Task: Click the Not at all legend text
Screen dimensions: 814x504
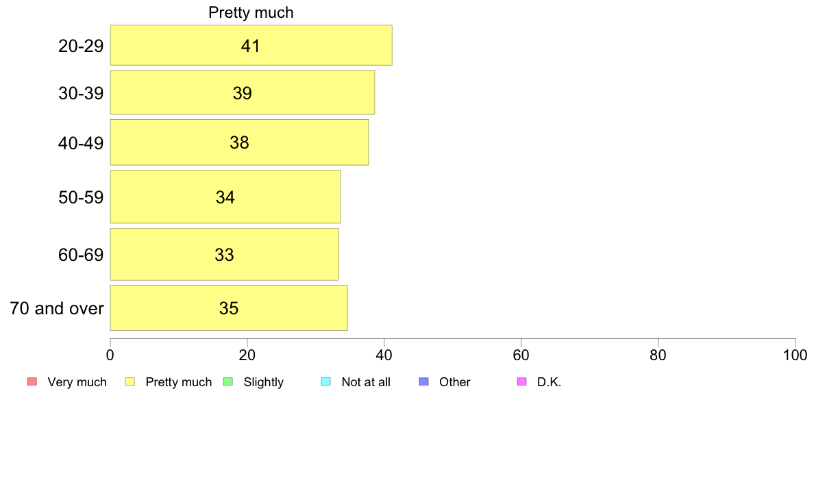Action: point(366,382)
